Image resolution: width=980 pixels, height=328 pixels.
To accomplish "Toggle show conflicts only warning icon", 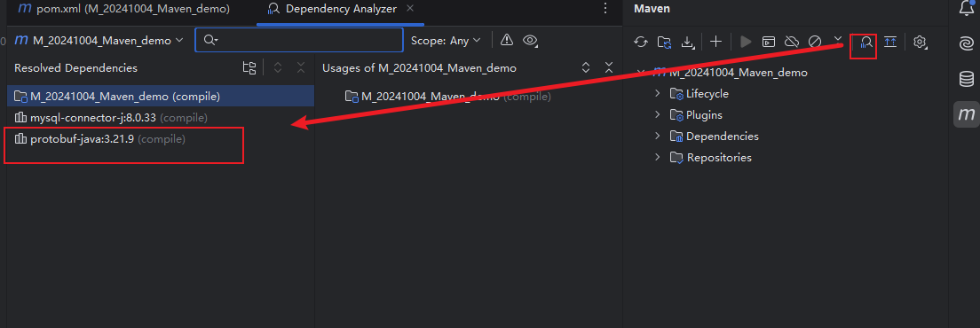I will [507, 40].
